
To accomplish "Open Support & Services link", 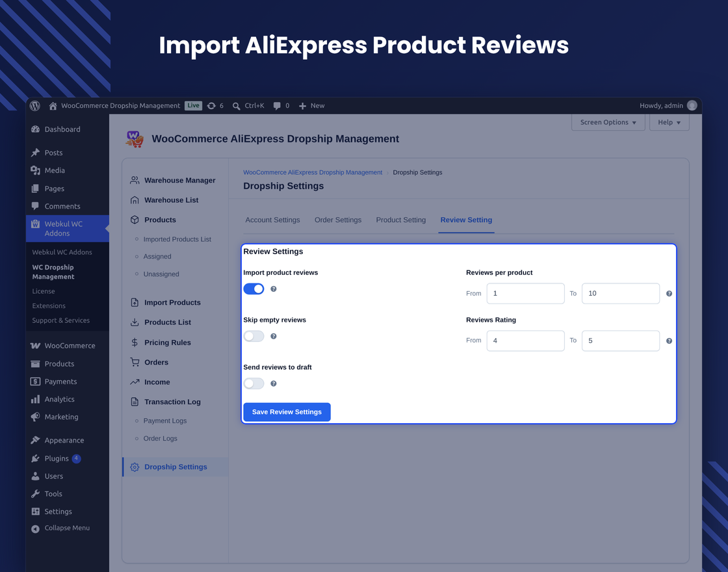I will point(61,320).
